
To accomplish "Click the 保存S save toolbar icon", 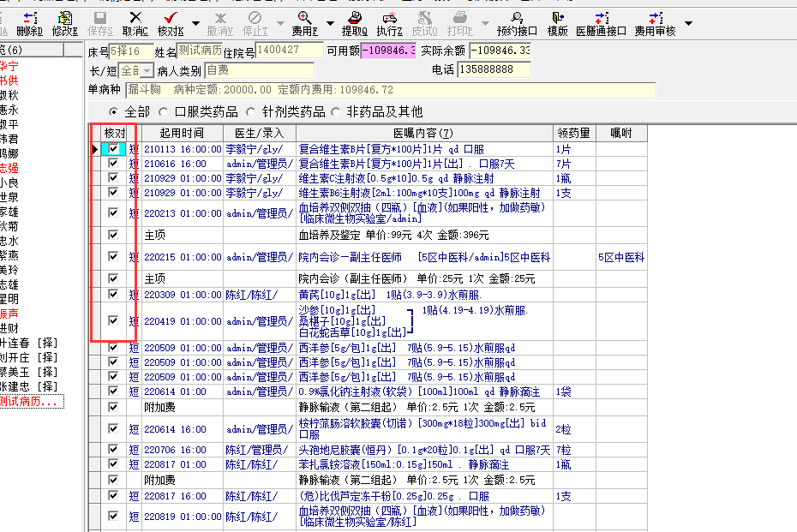I will coord(100,24).
